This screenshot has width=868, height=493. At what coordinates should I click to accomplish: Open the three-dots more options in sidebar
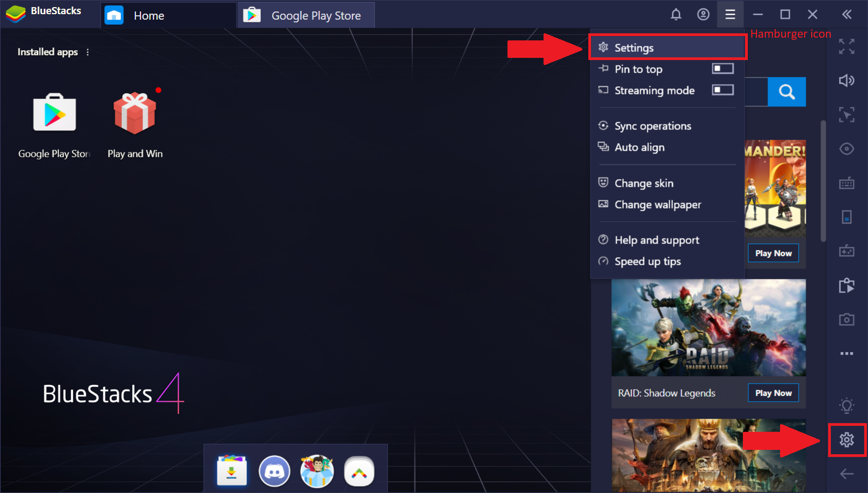pos(846,353)
